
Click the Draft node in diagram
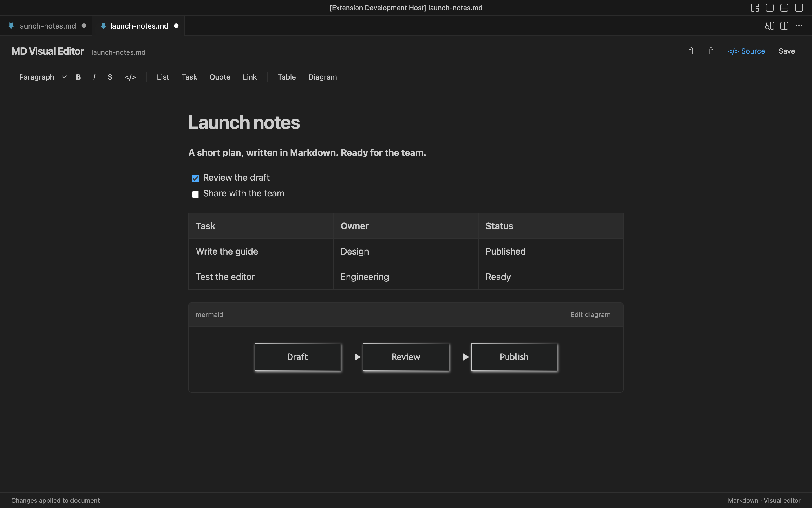[298, 357]
